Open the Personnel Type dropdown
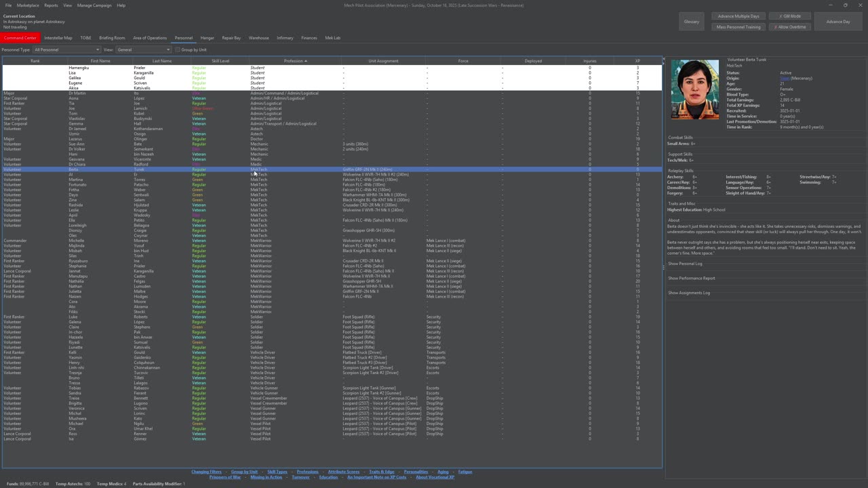Viewport: 868px width, 488px height. (66, 49)
